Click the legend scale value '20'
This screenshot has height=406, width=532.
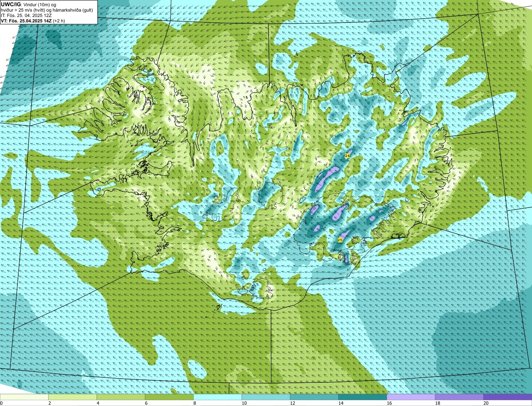point(486,403)
